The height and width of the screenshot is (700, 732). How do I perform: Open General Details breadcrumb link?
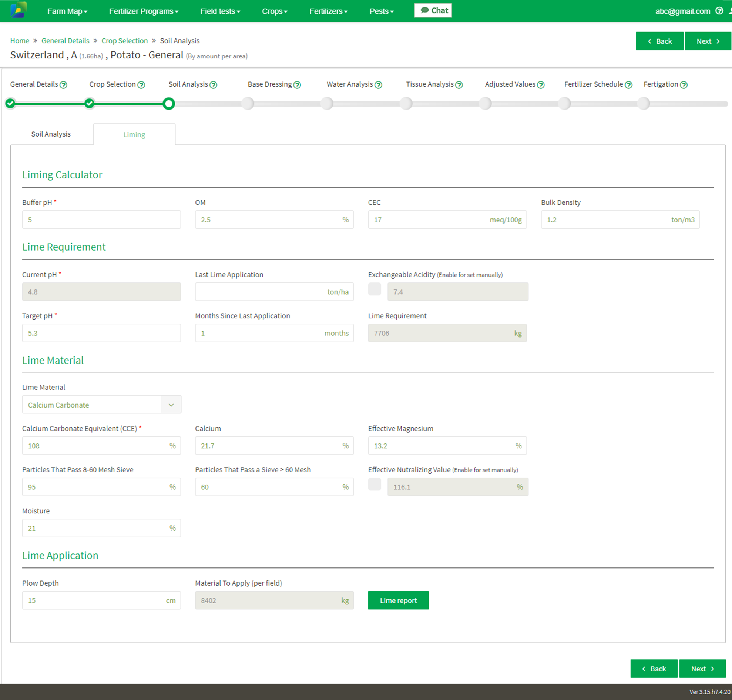click(65, 41)
